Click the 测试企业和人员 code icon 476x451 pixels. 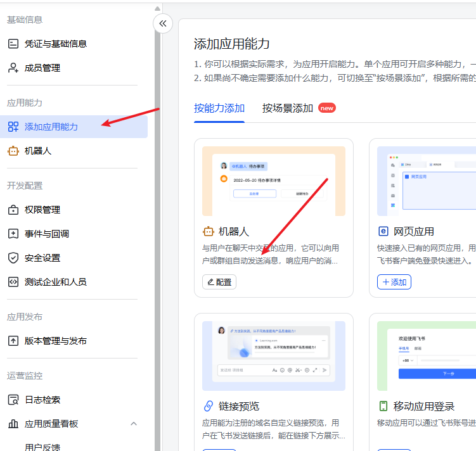click(13, 282)
